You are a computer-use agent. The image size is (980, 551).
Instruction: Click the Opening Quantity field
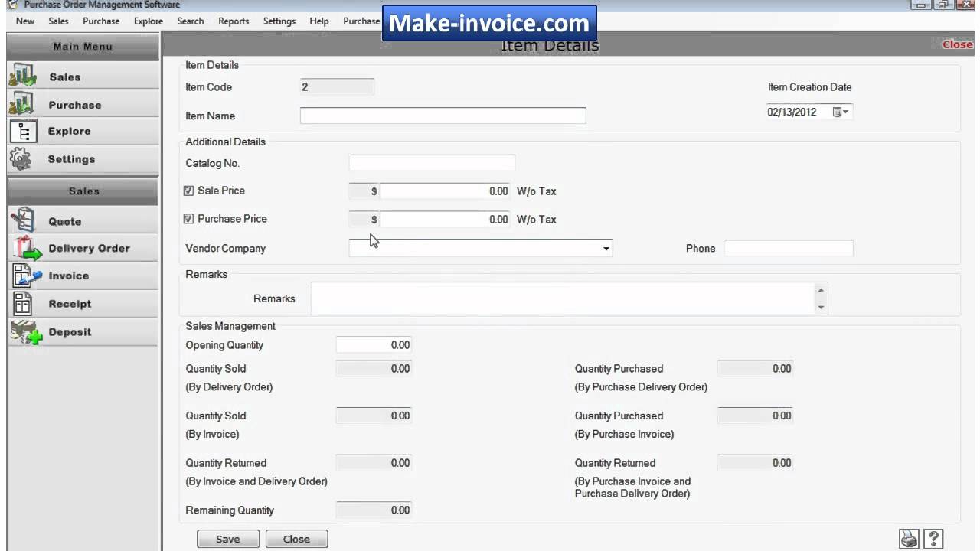(374, 345)
